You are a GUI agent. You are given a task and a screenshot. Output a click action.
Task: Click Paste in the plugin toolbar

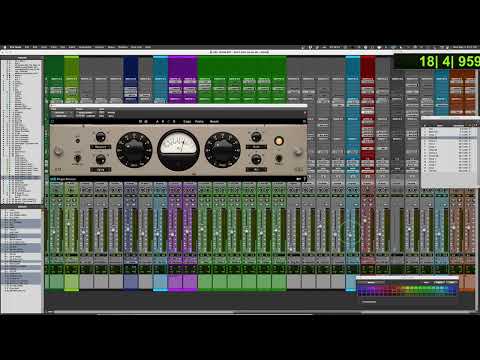(x=199, y=122)
